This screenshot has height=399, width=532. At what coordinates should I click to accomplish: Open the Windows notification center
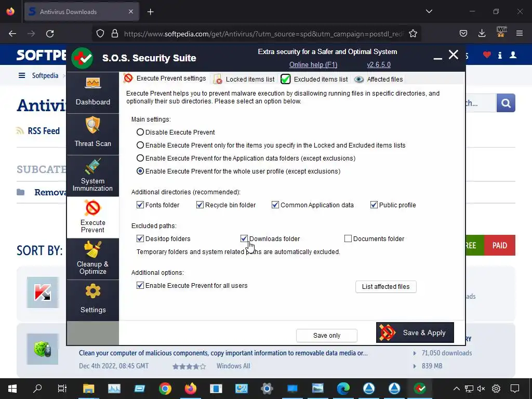(x=515, y=389)
